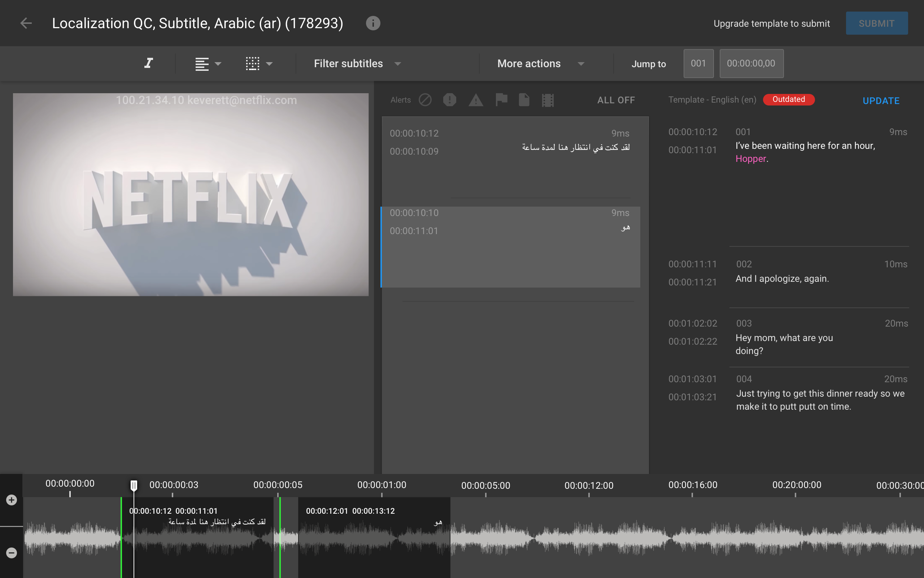Click the Jump to event number field
The height and width of the screenshot is (578, 924).
click(x=698, y=64)
